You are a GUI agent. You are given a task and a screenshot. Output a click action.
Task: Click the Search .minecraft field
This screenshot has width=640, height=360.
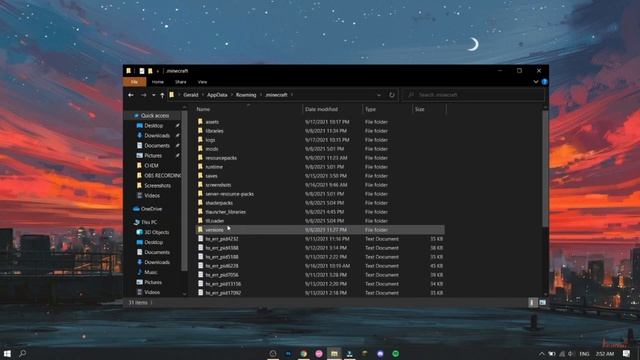[x=473, y=95]
